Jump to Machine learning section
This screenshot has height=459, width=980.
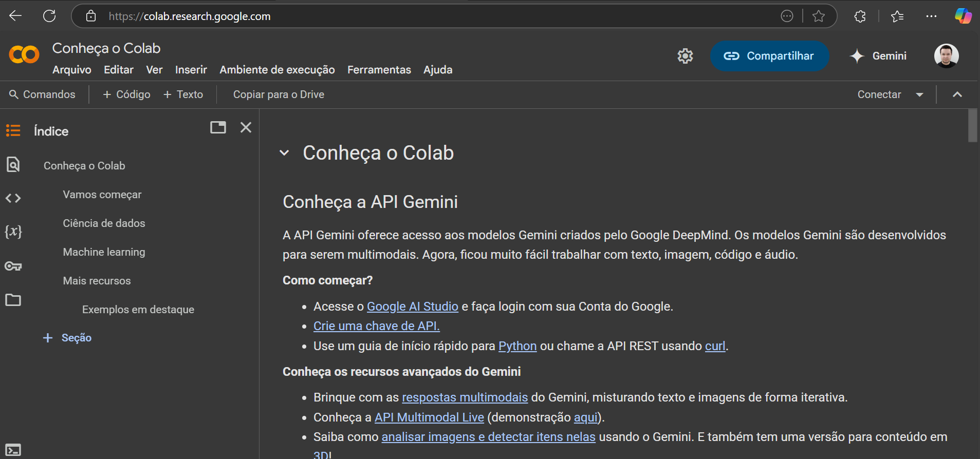104,252
